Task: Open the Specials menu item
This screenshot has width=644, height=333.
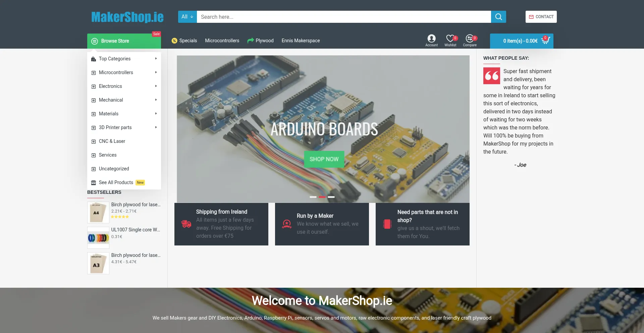Action: [x=184, y=41]
